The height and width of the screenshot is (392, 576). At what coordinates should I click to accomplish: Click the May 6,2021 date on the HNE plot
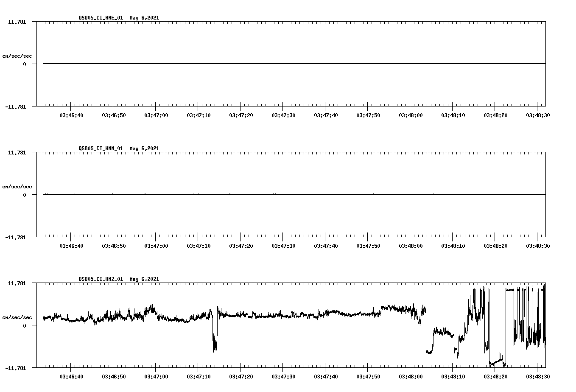point(144,18)
